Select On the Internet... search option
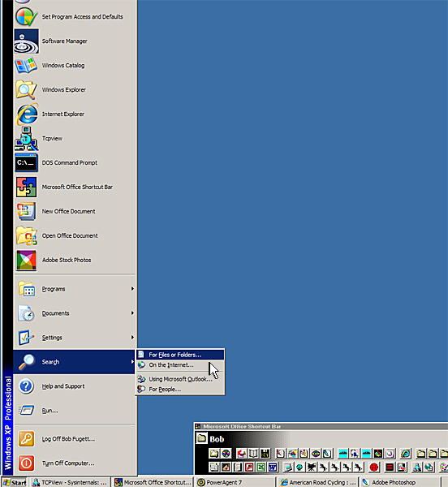This screenshot has height=487, width=448. point(180,365)
